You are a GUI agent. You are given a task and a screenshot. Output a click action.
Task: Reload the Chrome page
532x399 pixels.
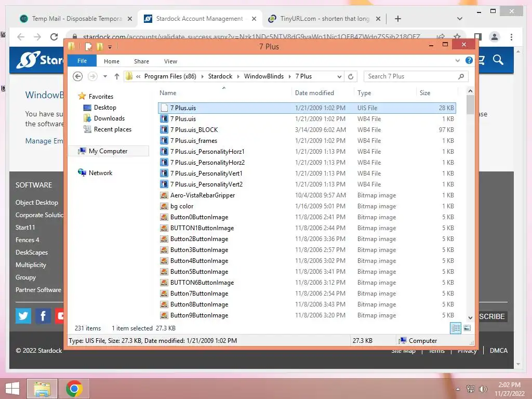click(x=54, y=37)
